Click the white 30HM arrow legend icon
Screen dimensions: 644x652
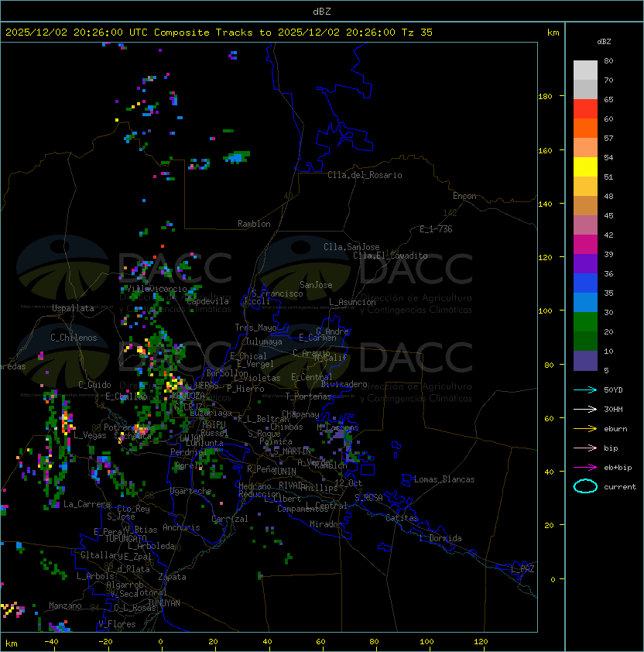click(x=585, y=409)
